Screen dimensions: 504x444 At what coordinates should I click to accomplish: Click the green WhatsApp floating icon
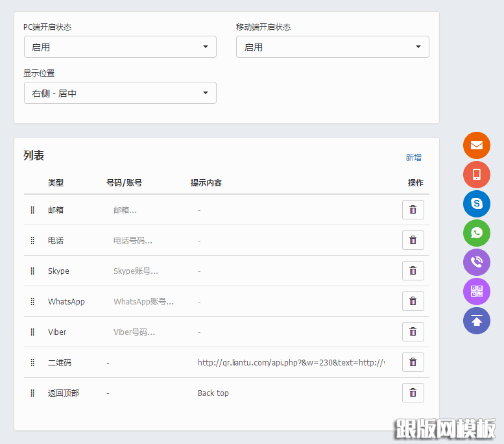(477, 233)
